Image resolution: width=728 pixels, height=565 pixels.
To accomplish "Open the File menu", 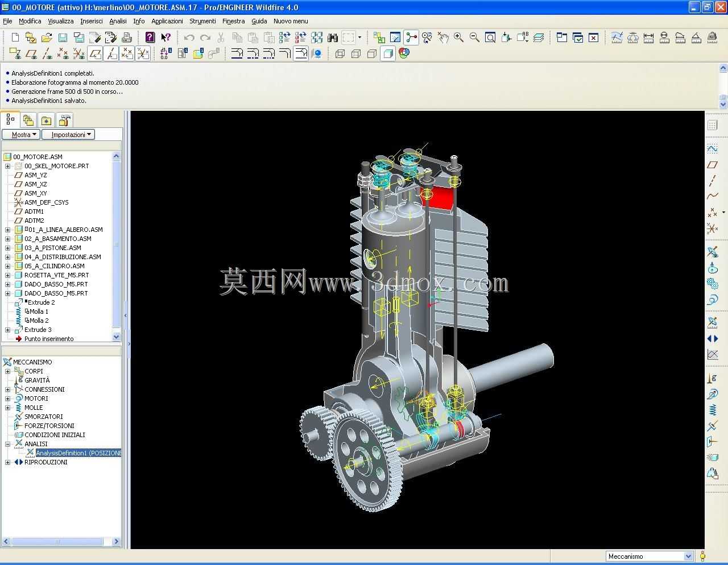I will coord(7,21).
